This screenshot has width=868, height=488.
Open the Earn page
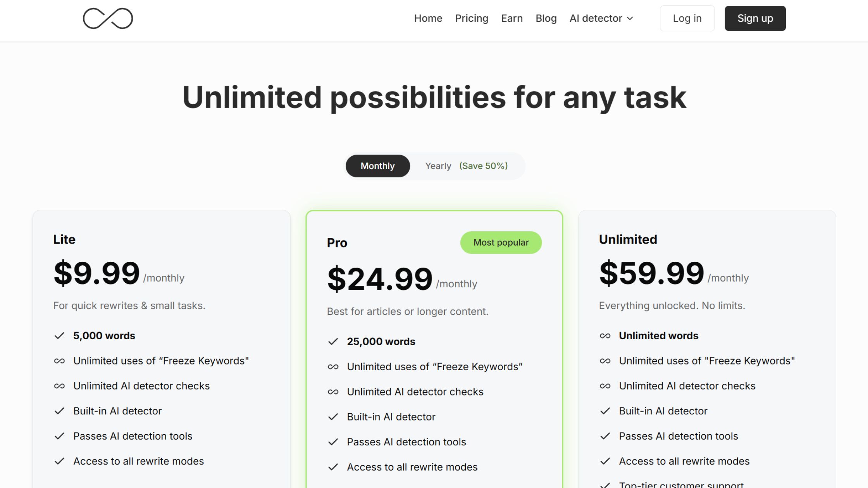[511, 18]
